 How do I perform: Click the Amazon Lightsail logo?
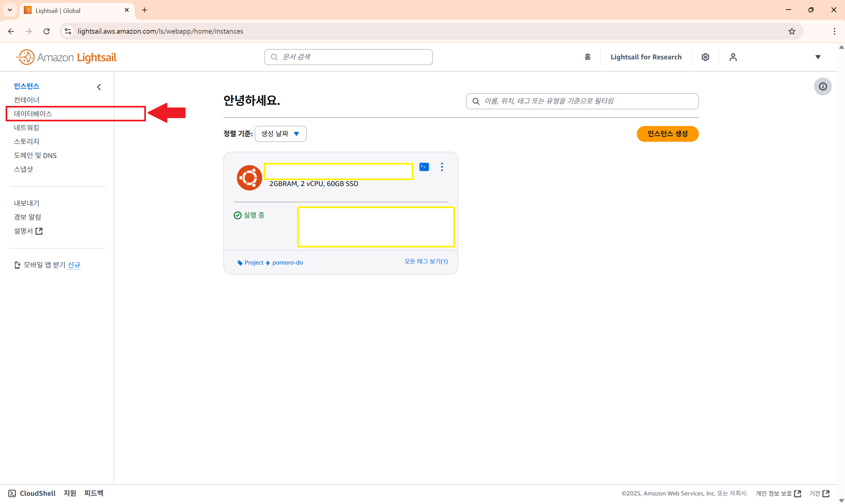[x=66, y=57]
